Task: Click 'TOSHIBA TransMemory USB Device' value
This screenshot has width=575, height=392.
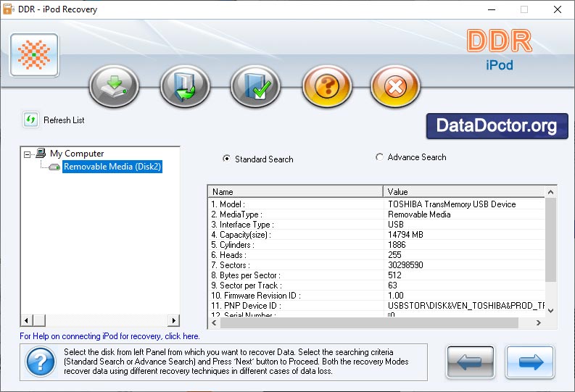Action: tap(452, 204)
